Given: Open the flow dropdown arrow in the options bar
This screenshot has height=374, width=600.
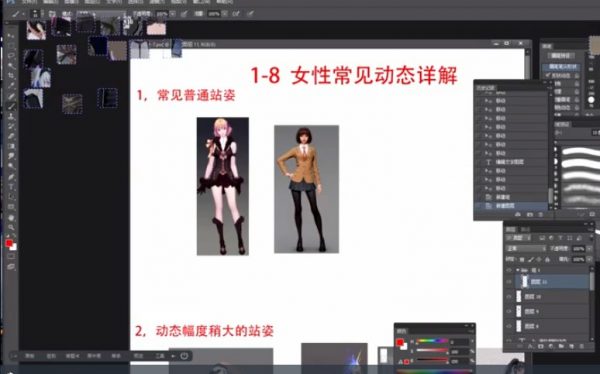Looking at the screenshot, I should 225,14.
